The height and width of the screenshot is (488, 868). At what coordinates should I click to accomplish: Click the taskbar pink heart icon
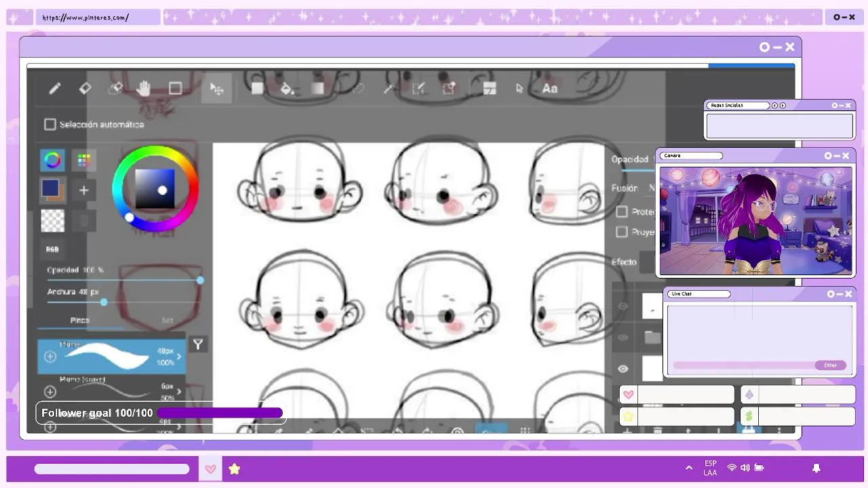[210, 469]
